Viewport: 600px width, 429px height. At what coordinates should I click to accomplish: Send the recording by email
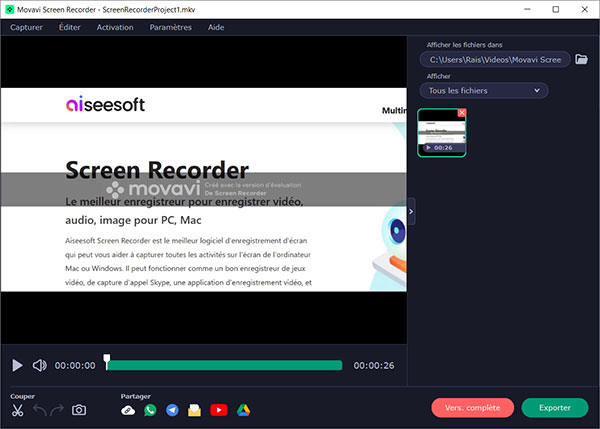(x=194, y=410)
